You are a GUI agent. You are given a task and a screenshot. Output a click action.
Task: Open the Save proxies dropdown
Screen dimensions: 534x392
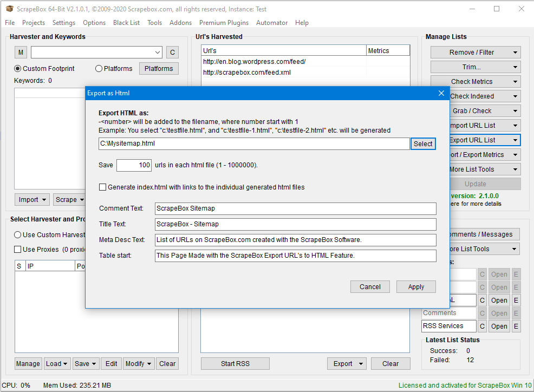point(86,364)
